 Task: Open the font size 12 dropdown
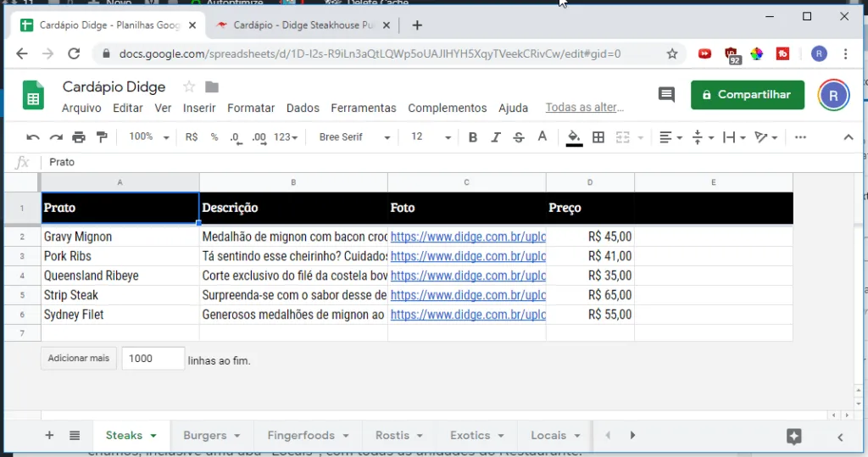[x=431, y=137]
